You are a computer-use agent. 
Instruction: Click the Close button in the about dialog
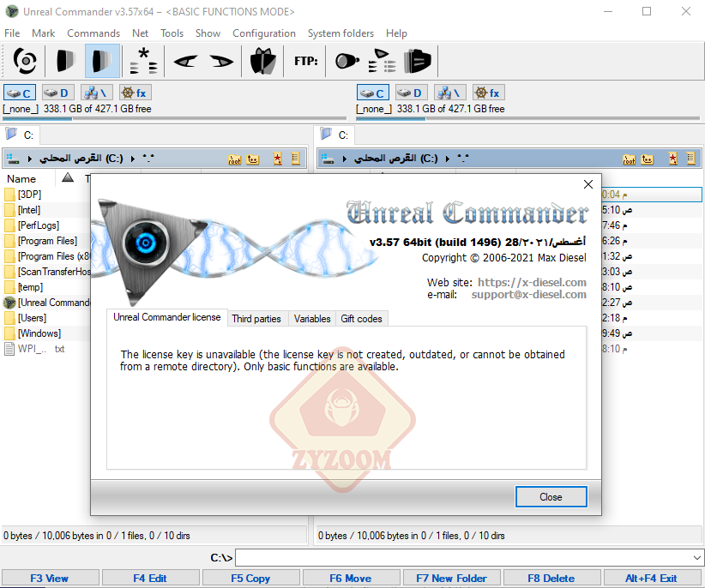551,497
